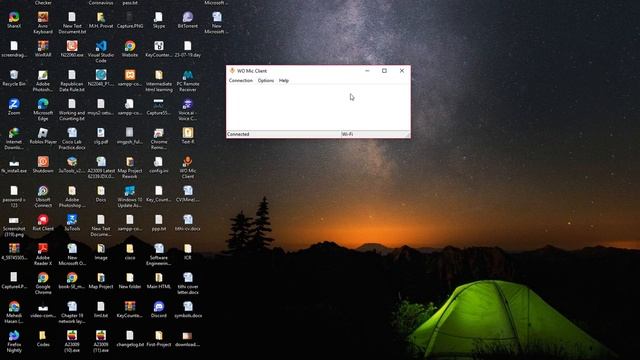Select the ICR folder icon
640x360 pixels.
(188, 252)
